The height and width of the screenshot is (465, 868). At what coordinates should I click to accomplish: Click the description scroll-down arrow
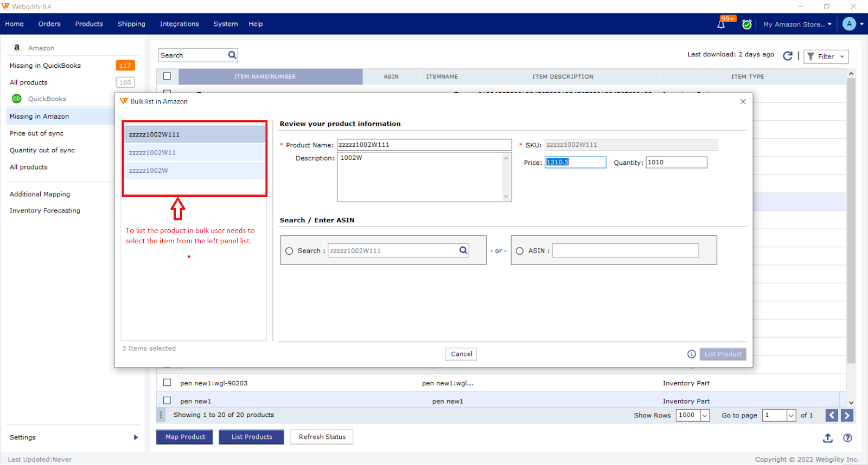click(506, 196)
